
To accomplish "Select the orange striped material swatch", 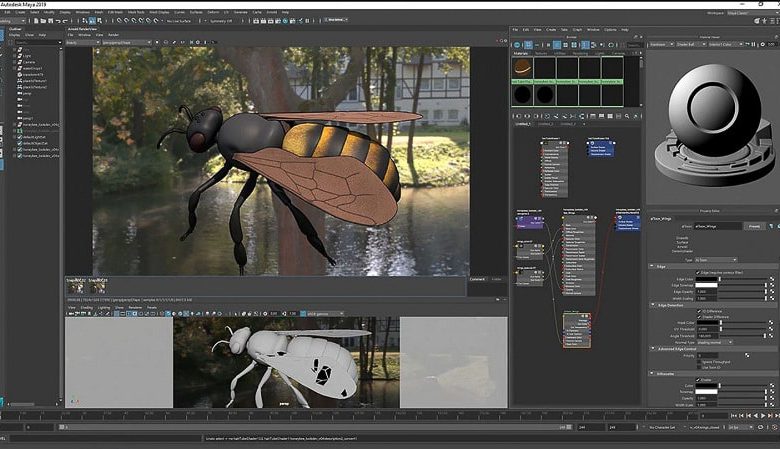I will coord(522,69).
